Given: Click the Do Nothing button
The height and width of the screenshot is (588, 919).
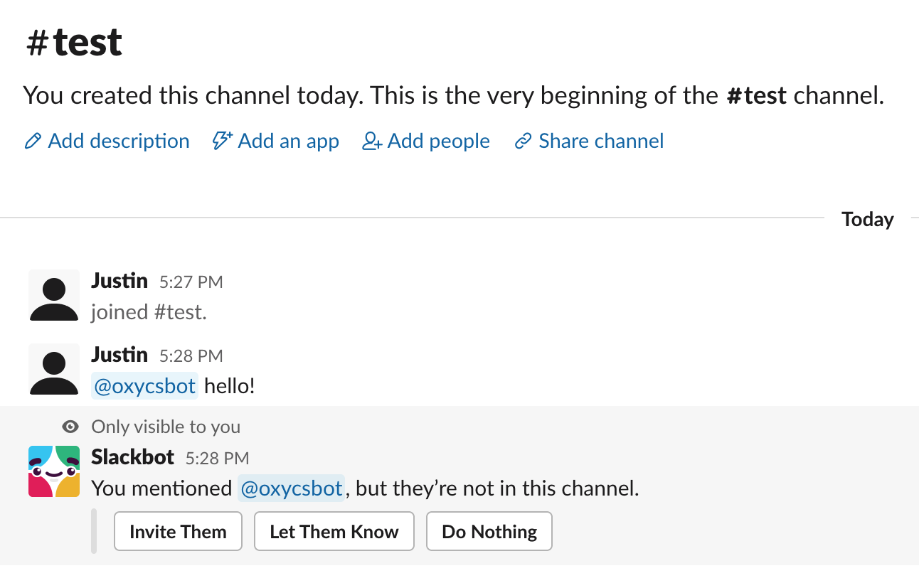Looking at the screenshot, I should click(x=489, y=531).
